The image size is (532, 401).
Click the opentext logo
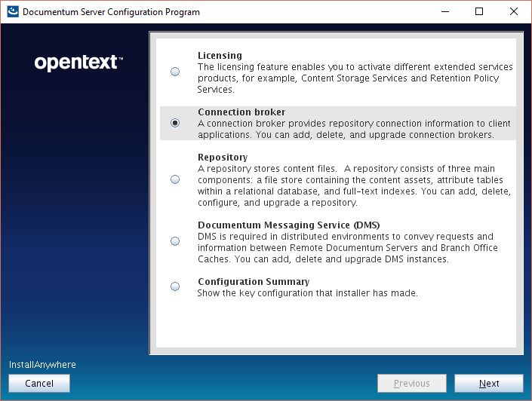click(x=78, y=63)
